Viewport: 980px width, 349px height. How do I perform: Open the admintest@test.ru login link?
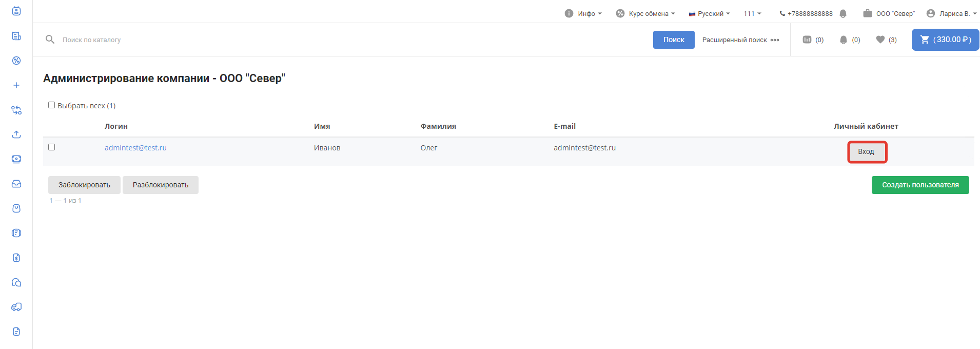click(x=135, y=148)
